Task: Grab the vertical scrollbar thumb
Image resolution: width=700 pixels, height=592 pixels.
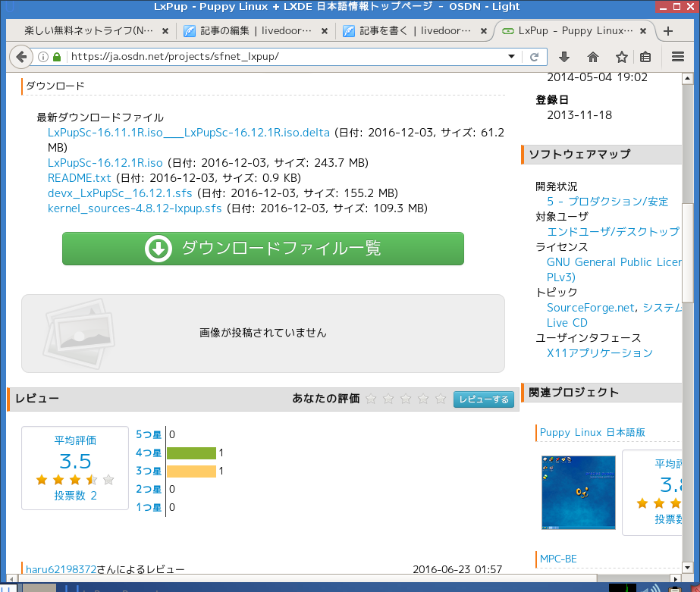Action: click(x=688, y=252)
